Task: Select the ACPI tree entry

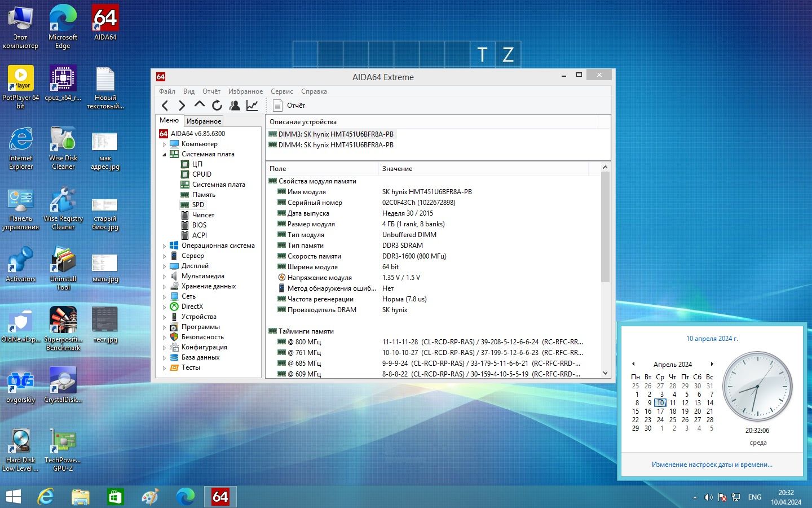Action: click(199, 235)
